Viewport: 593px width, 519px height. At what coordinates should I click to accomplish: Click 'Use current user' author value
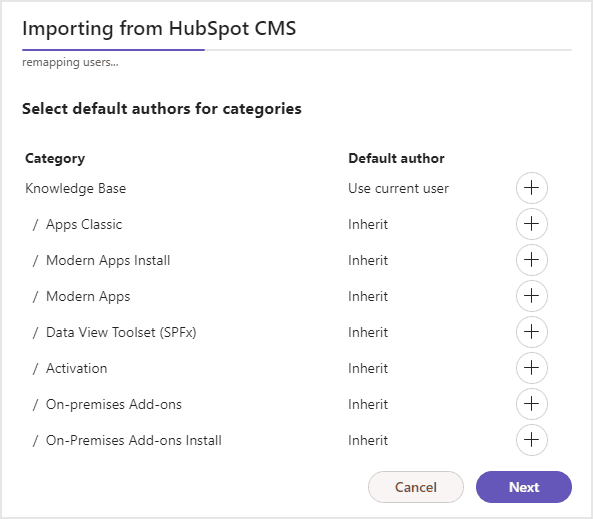click(398, 188)
